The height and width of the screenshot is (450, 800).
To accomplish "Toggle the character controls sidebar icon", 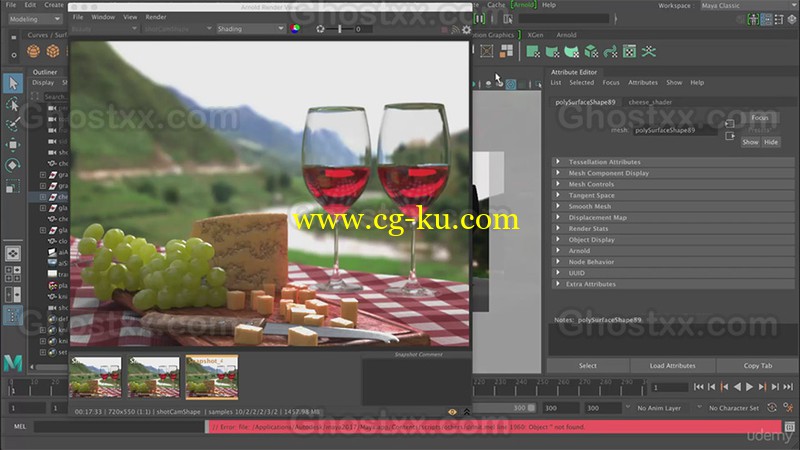I will coord(753,19).
